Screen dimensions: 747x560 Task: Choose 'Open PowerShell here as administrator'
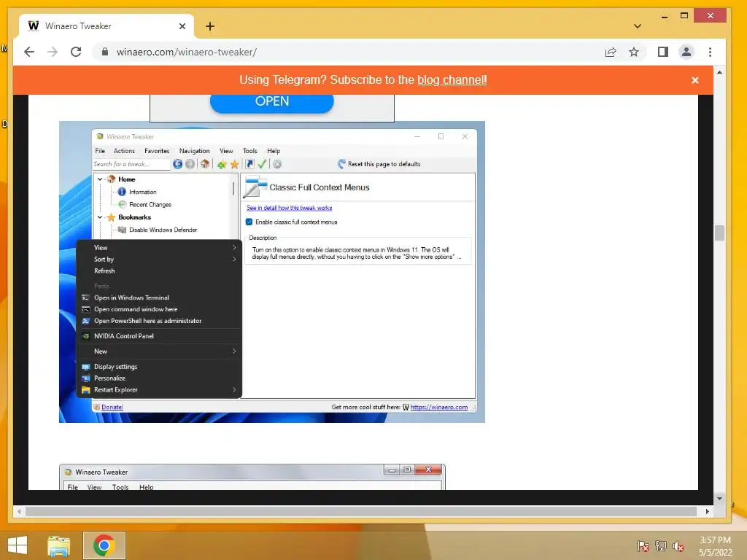tap(159, 321)
